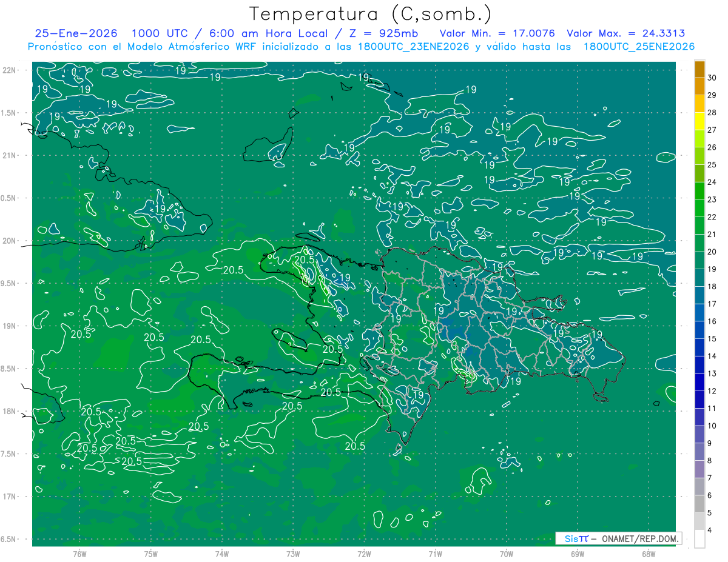Click the "1.5N" latitude axis label

click(8, 113)
